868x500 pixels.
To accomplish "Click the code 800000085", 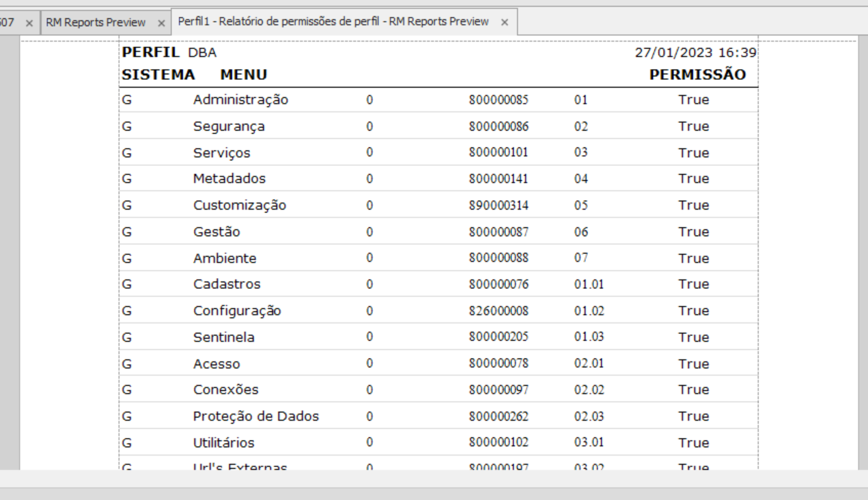I will tap(499, 100).
